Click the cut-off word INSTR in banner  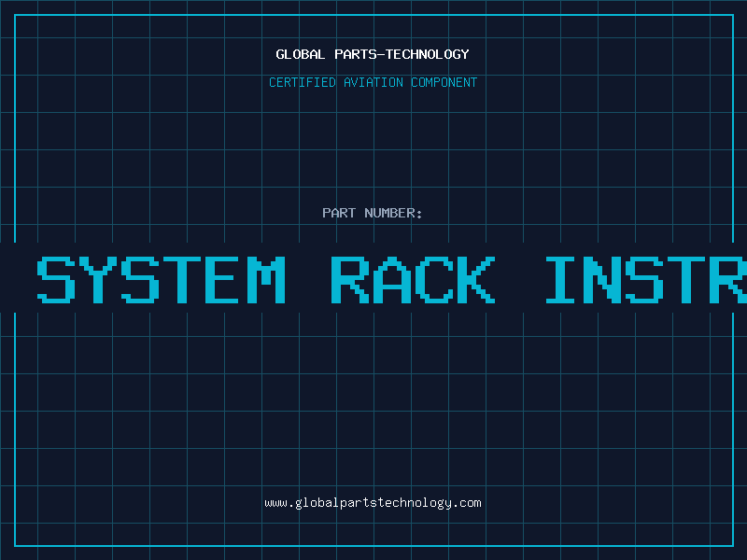coord(646,280)
